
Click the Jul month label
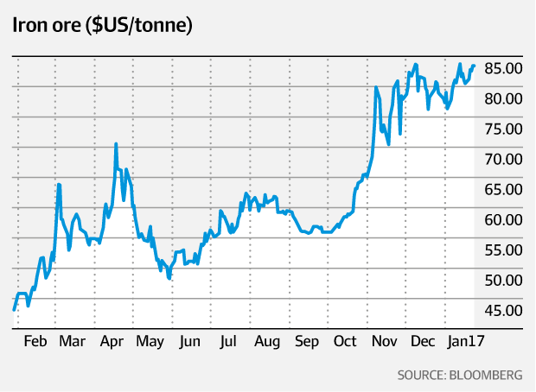click(x=228, y=342)
